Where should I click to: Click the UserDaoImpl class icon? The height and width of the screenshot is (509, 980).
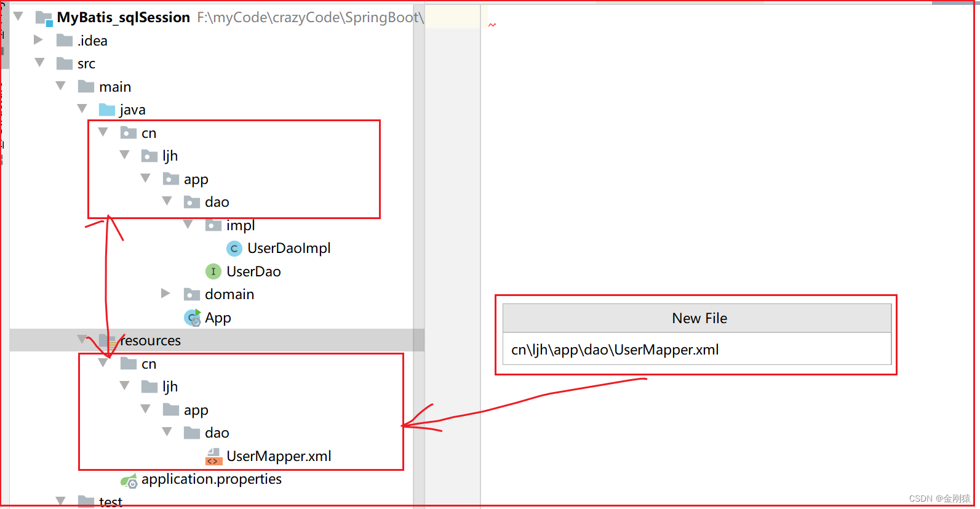[x=234, y=249]
